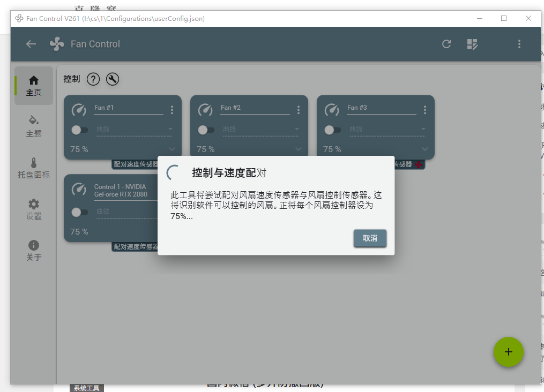Open the help question mark next to 控制
544x392 pixels.
tap(93, 79)
